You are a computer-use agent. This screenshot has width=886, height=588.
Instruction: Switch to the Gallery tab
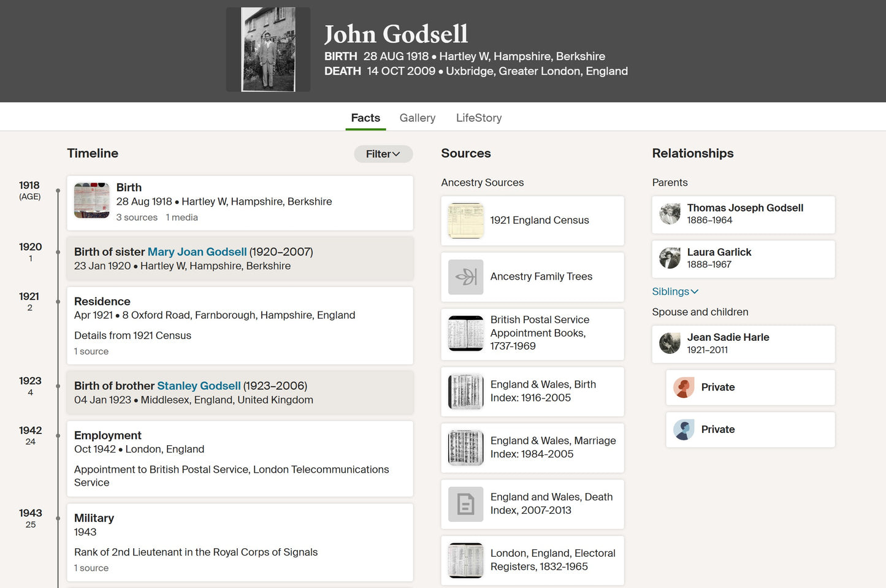pyautogui.click(x=418, y=118)
